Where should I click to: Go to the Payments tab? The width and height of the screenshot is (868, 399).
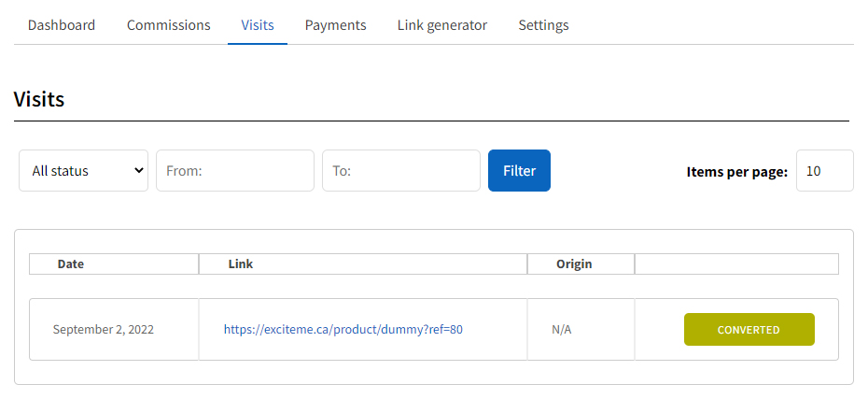[x=335, y=25]
